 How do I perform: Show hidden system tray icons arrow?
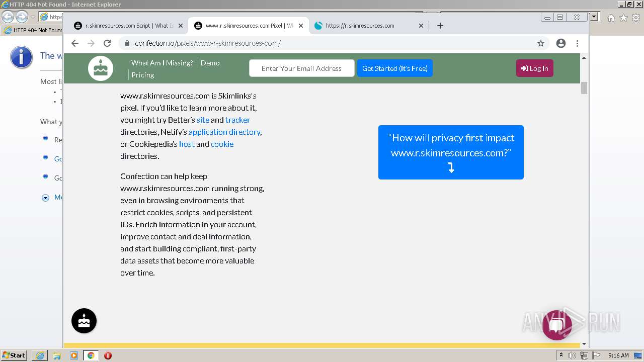(561, 355)
